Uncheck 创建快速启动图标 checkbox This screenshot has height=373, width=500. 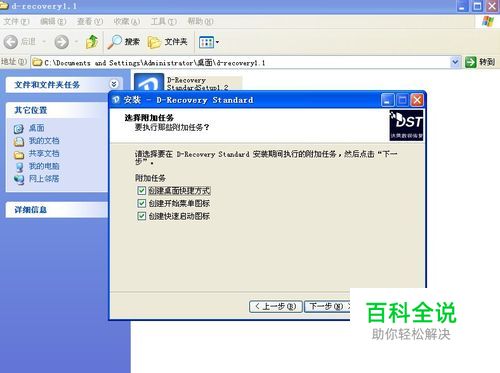141,216
